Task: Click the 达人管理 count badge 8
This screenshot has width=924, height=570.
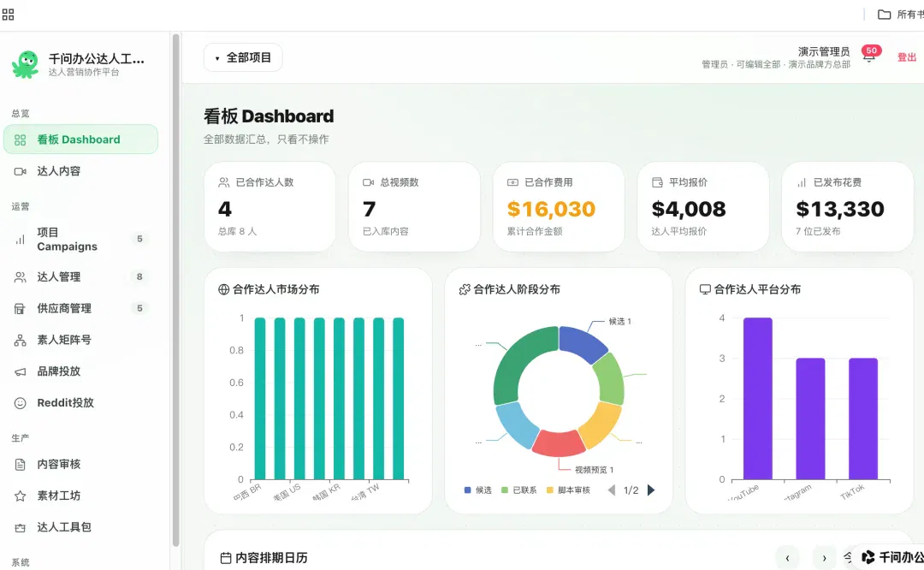Action: click(x=139, y=277)
